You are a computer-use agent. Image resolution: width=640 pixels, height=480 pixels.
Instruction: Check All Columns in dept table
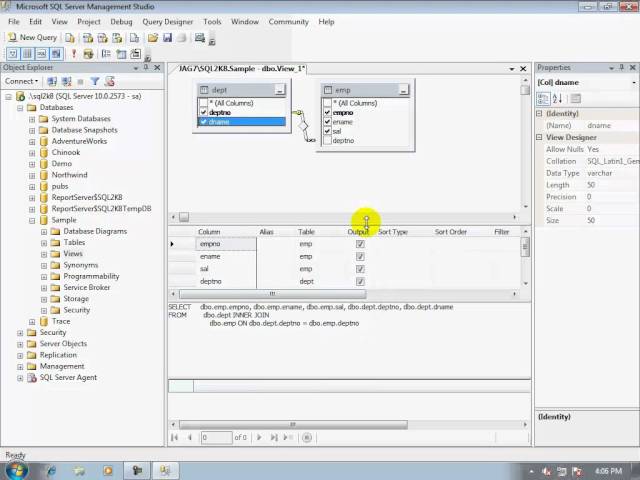[x=203, y=103]
